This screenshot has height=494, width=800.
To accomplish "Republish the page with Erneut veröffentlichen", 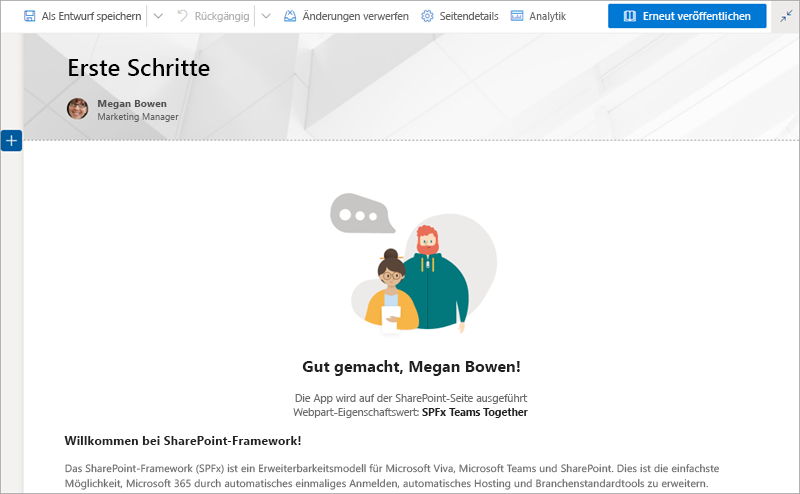I will [x=687, y=16].
